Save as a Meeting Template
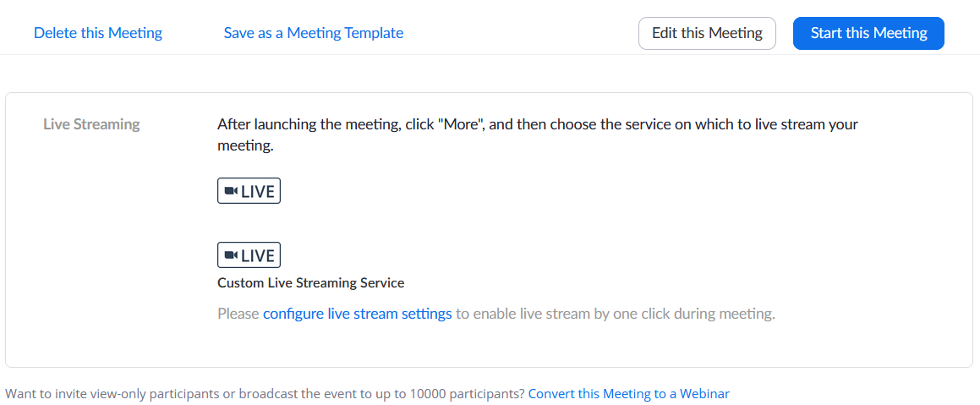 [x=314, y=33]
